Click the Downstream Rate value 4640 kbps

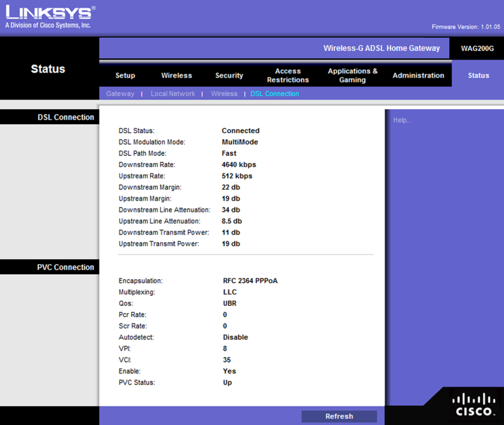click(x=239, y=165)
